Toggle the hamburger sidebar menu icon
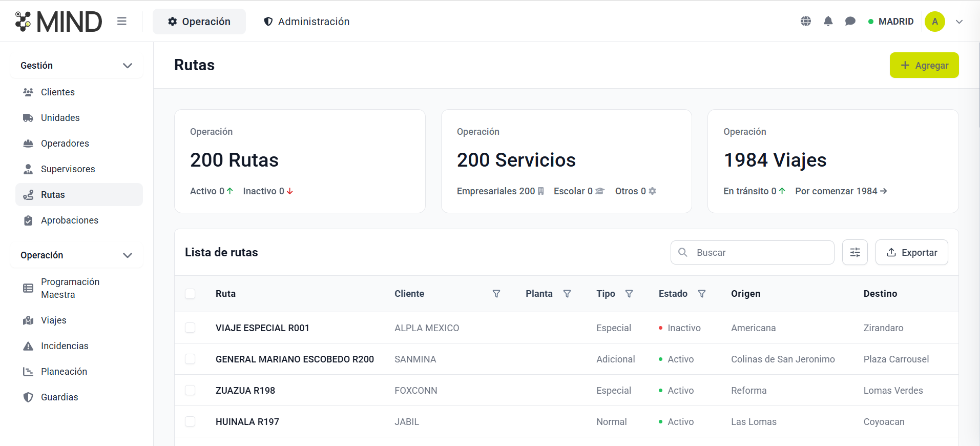 click(121, 21)
